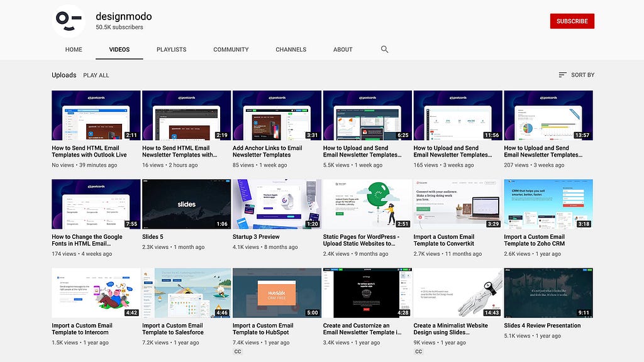
Task: Click the designmodo channel avatar
Action: pos(69,21)
